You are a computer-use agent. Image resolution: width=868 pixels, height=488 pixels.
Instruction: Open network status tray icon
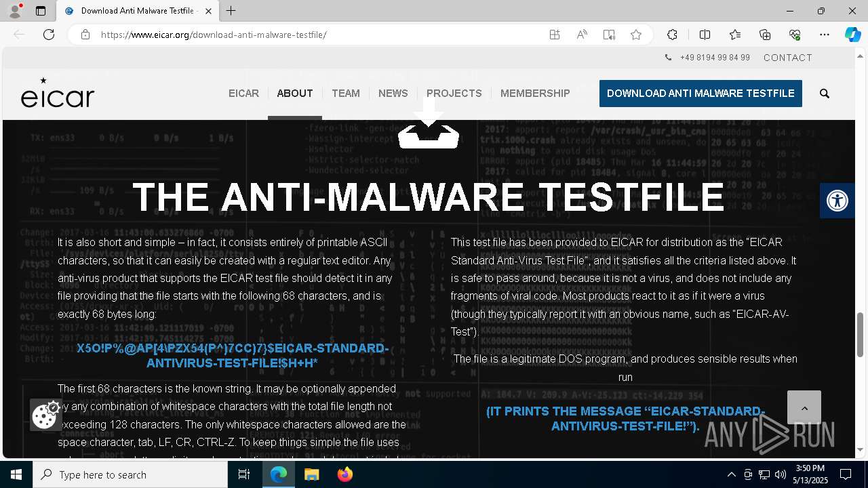point(764,474)
